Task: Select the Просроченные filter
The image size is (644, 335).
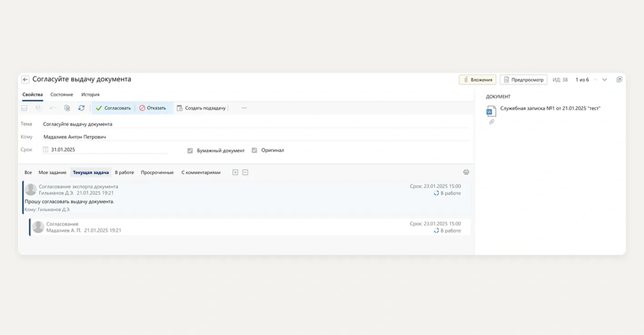Action: coord(157,173)
